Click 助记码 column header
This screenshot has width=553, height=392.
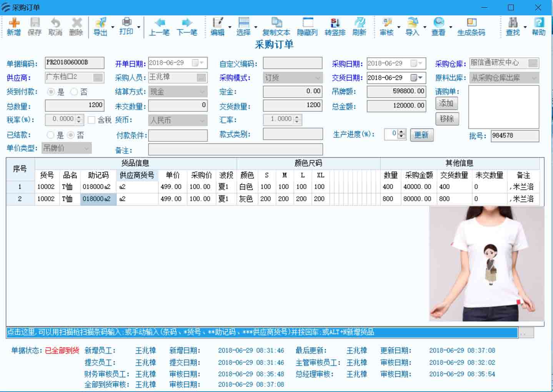pos(98,175)
